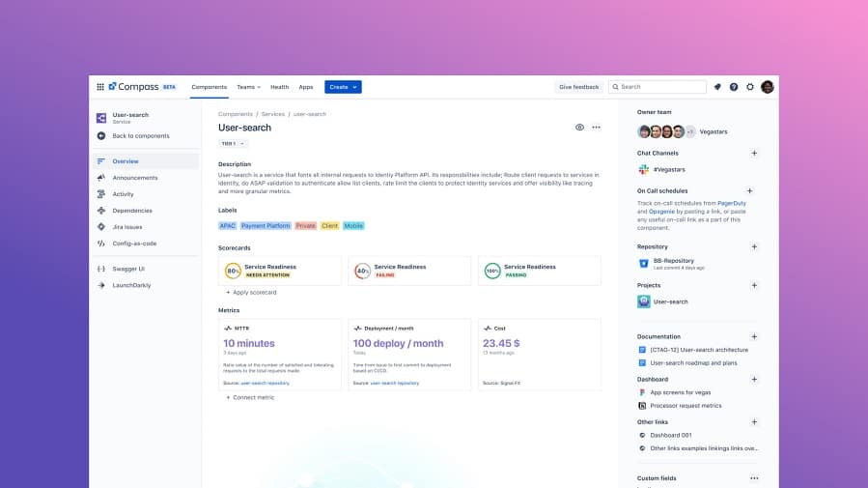The height and width of the screenshot is (488, 868).
Task: Click the Private label
Action: tap(305, 226)
